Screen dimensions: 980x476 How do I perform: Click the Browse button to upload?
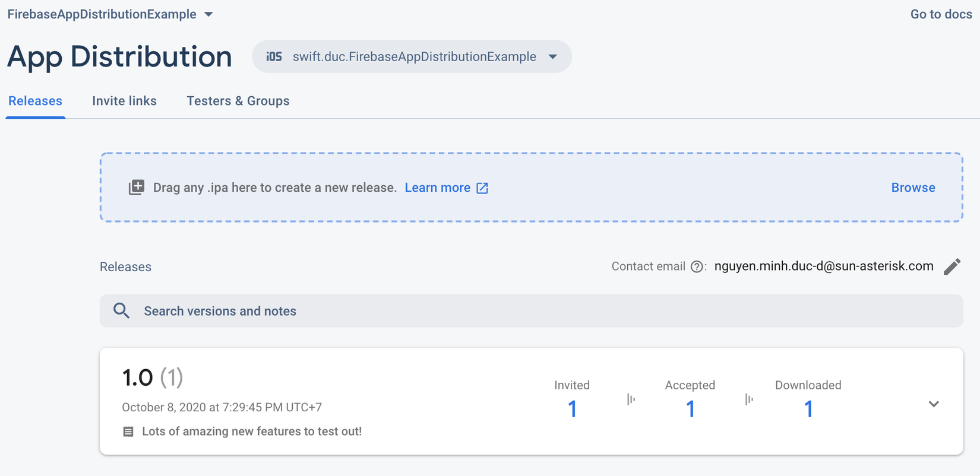click(x=913, y=188)
